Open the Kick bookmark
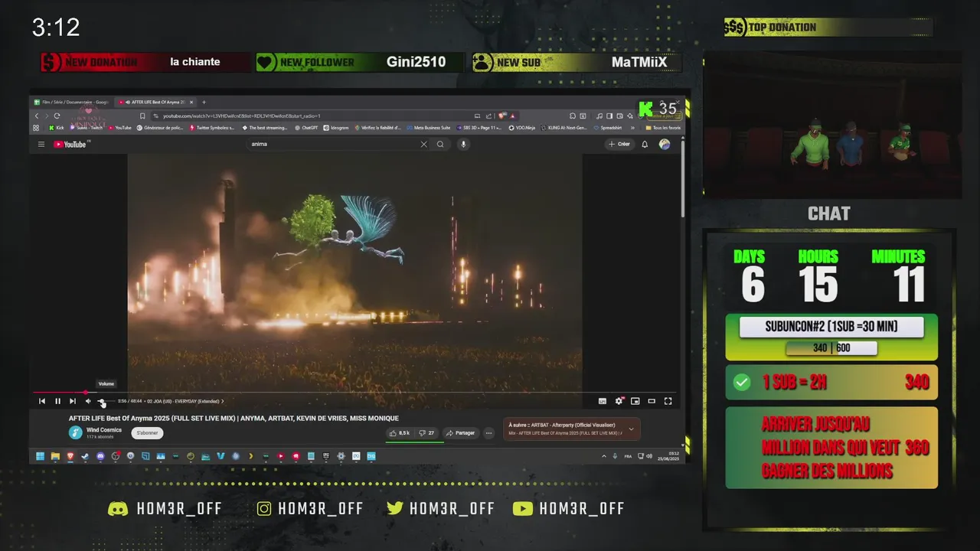 pyautogui.click(x=56, y=128)
